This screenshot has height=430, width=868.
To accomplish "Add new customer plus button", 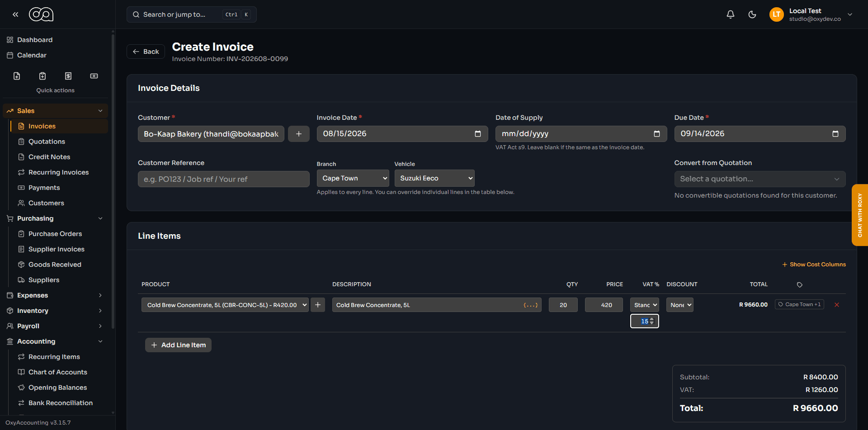I will [x=299, y=134].
